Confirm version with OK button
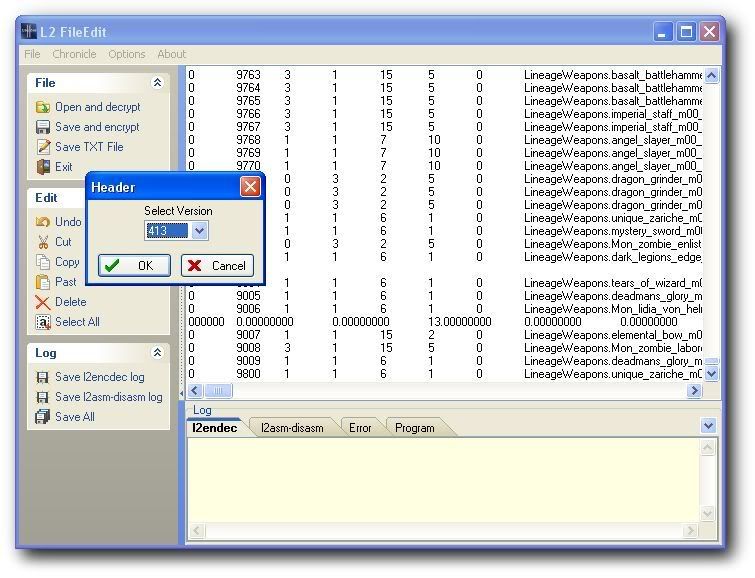This screenshot has height=578, width=755. (134, 265)
